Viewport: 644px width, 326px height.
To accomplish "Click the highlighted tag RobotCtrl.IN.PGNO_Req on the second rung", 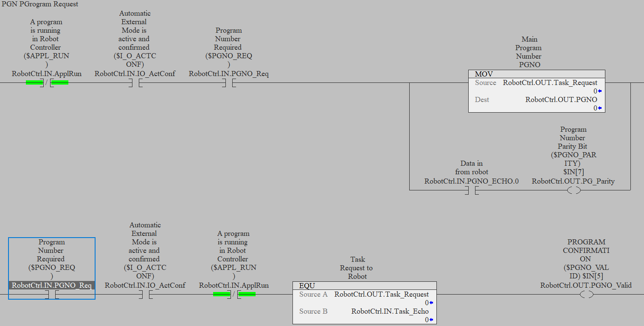I will (52, 285).
